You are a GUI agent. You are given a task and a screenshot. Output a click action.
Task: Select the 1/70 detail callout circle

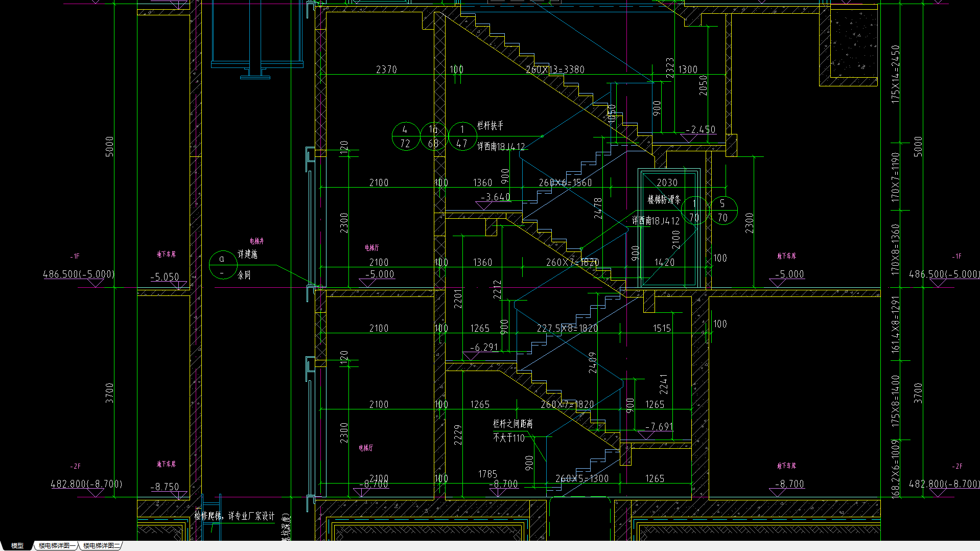tap(695, 211)
